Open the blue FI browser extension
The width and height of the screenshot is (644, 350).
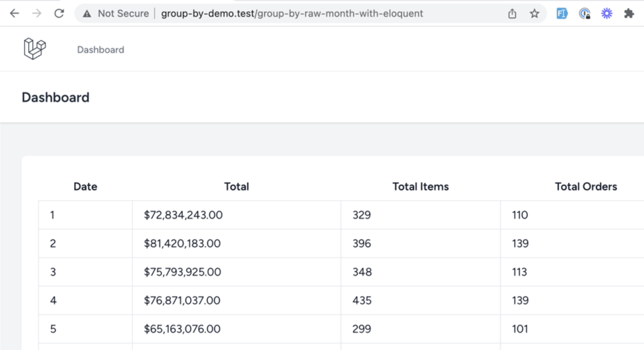click(x=562, y=13)
